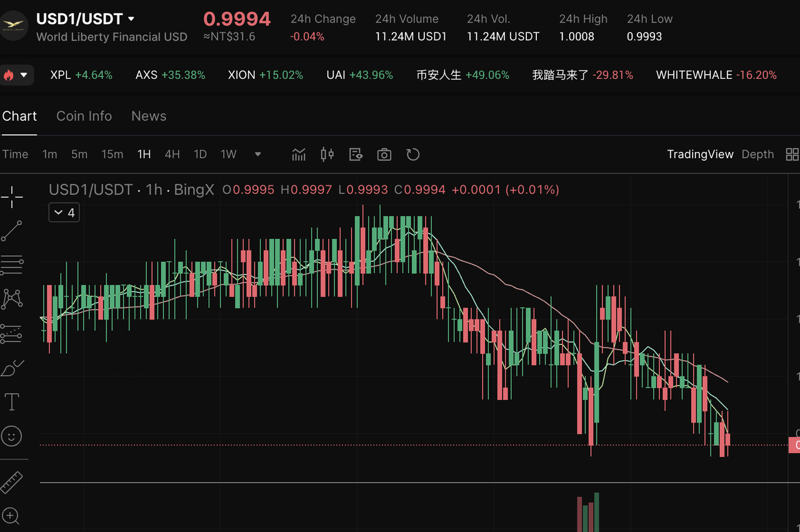Viewport: 800px width, 532px height.
Task: Select the crosshair cursor tool
Action: 12,197
